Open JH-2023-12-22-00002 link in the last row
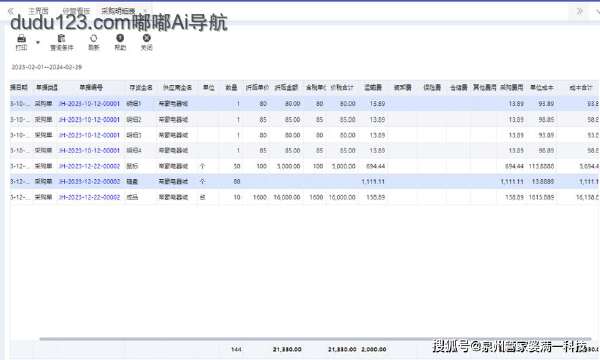This screenshot has width=600, height=360. pos(89,197)
